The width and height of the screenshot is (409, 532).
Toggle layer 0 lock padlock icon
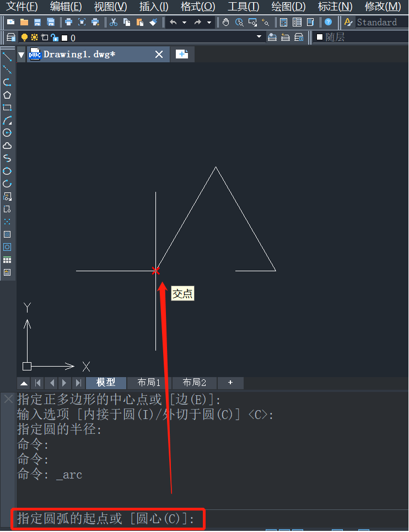pos(54,37)
